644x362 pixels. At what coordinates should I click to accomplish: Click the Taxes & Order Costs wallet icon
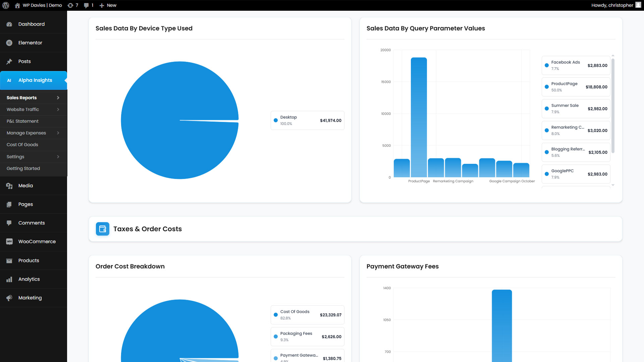pyautogui.click(x=103, y=229)
